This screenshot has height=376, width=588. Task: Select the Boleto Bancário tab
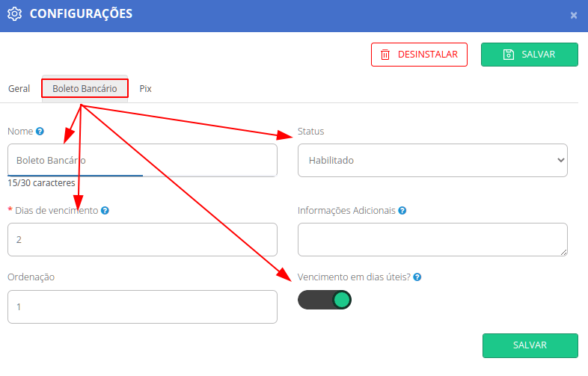coord(85,89)
